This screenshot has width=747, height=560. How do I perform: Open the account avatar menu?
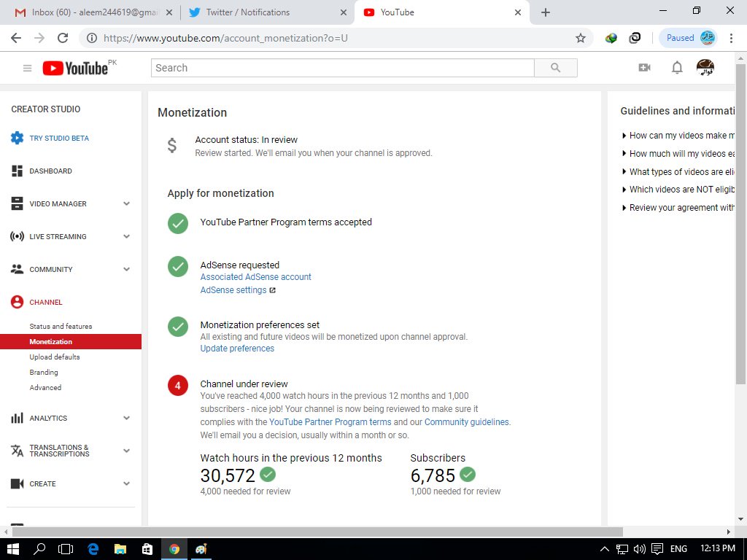(x=705, y=68)
